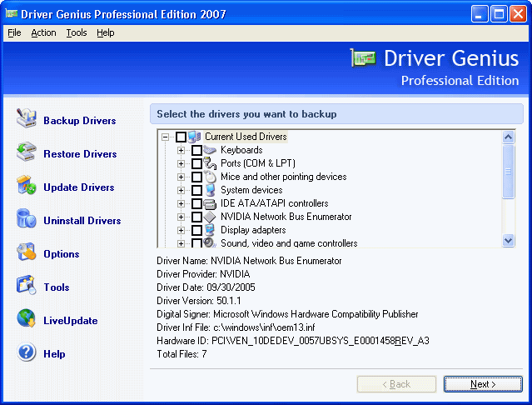The image size is (532, 405).
Task: Open the Help question mark icon
Action: click(27, 353)
